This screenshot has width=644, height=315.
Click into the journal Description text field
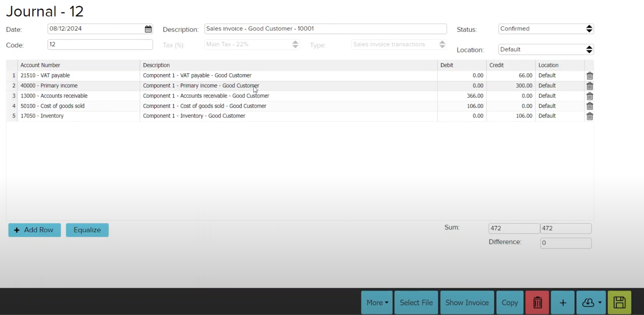(x=325, y=29)
